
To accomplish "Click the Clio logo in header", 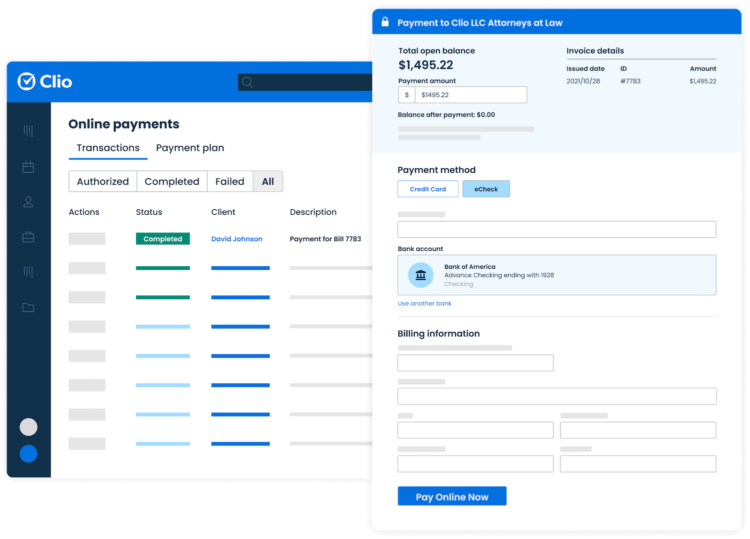I will 44,81.
